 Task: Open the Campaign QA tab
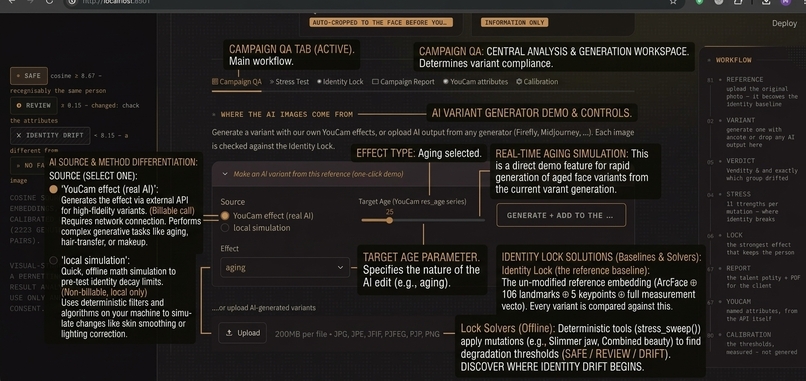click(x=237, y=82)
